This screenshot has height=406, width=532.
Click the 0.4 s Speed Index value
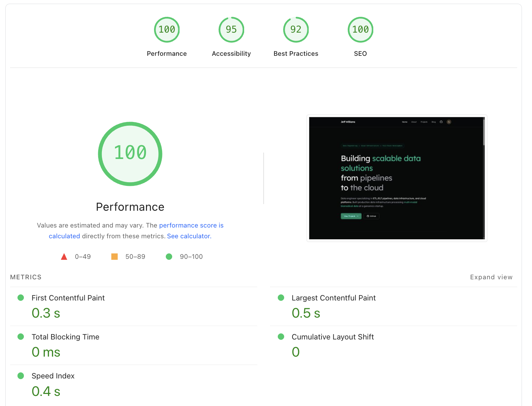coord(46,391)
